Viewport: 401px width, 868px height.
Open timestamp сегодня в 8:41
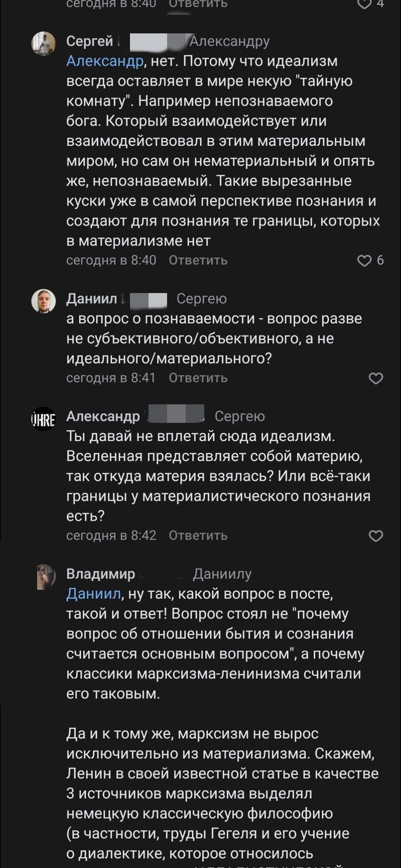tap(111, 378)
